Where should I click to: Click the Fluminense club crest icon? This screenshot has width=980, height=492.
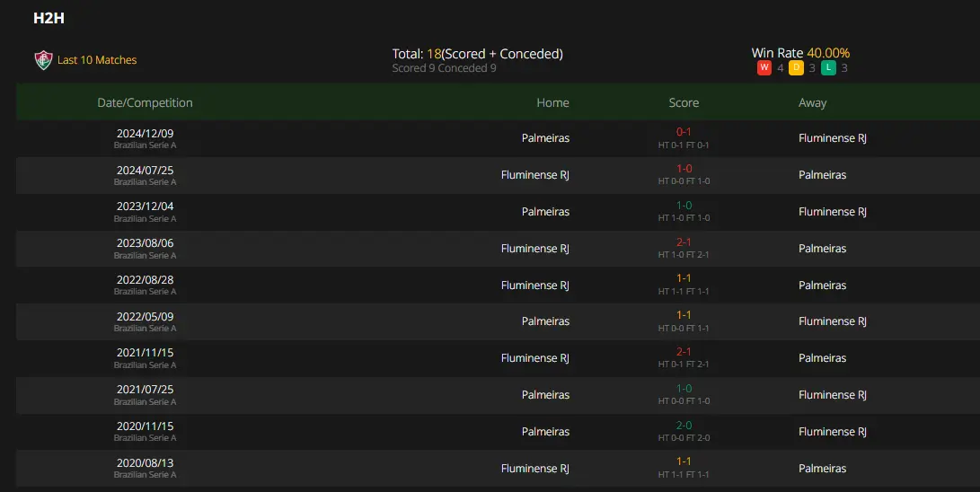pyautogui.click(x=43, y=60)
